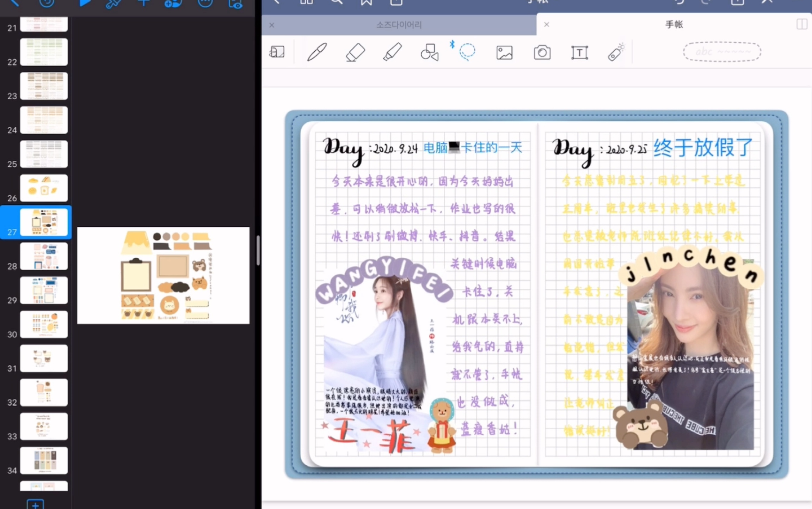The height and width of the screenshot is (509, 812).
Task: Select the Shapes tool
Action: 429,53
